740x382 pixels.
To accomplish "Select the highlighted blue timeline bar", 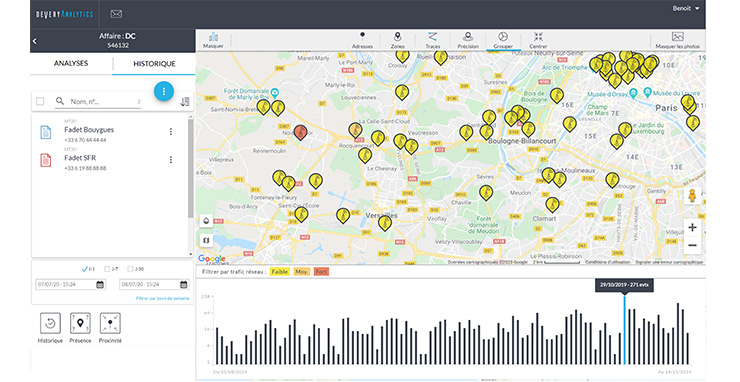I will pos(624,330).
